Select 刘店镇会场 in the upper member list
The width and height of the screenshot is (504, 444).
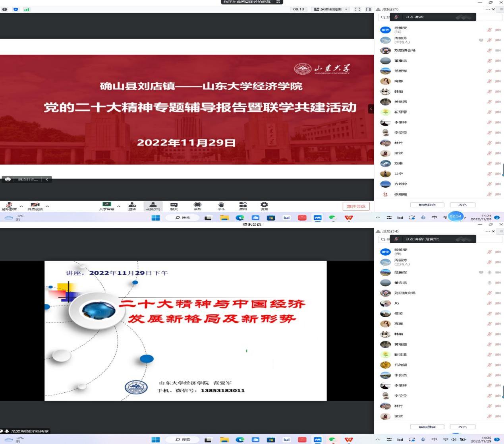click(x=404, y=50)
